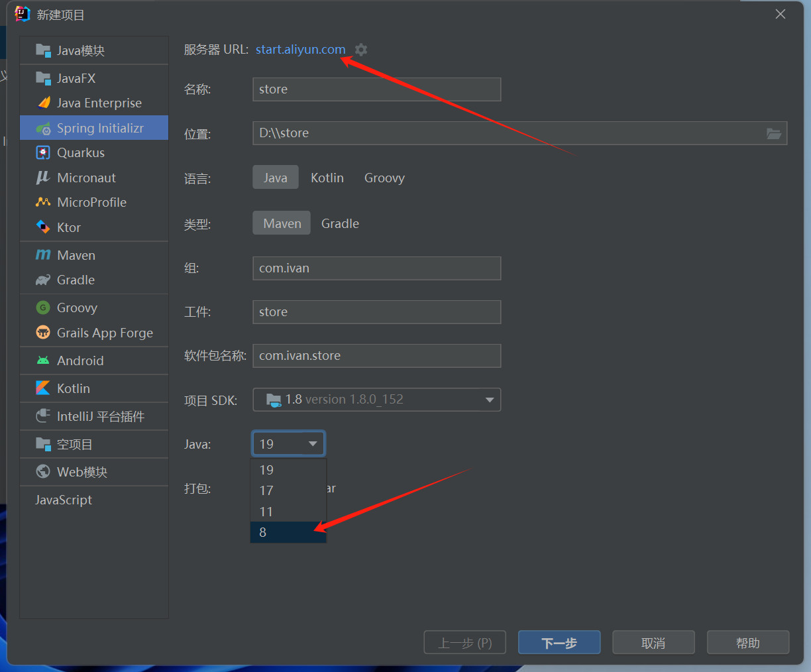This screenshot has height=672, width=811.
Task: Browse for the project location folder
Action: tap(774, 133)
